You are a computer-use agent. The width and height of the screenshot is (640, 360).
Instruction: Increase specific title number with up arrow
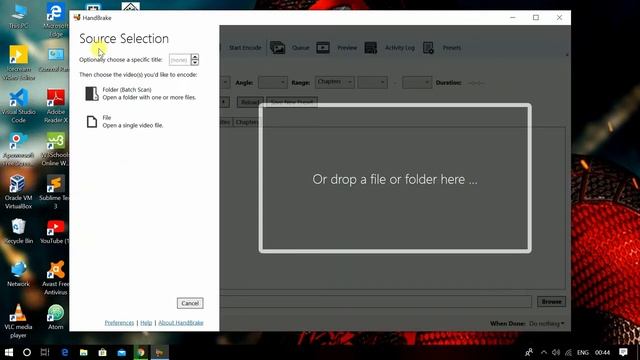tap(195, 57)
